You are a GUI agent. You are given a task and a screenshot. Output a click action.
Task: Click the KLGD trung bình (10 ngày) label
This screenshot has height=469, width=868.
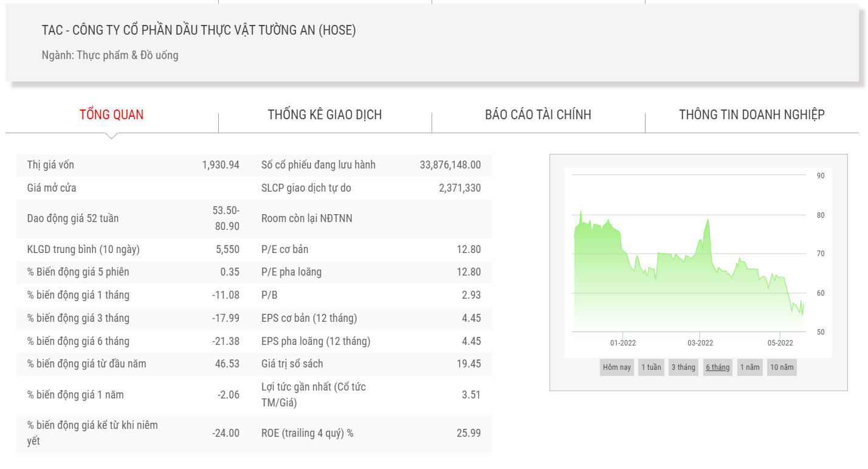(84, 249)
